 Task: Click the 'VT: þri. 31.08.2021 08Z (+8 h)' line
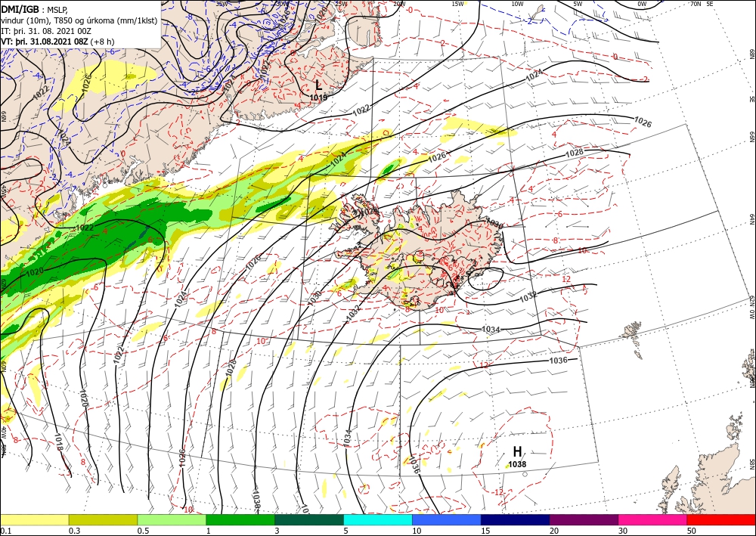click(x=58, y=41)
